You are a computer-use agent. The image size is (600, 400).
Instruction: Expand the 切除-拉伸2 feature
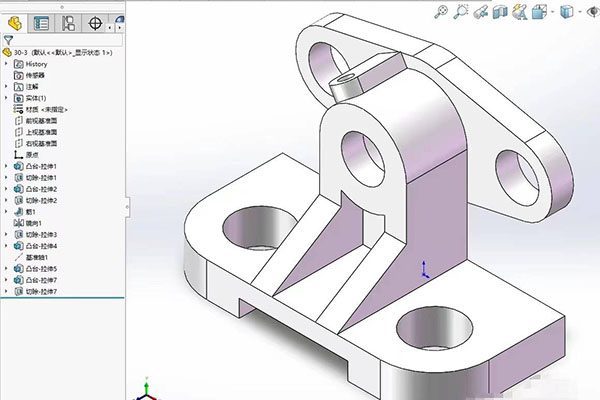(x=6, y=200)
